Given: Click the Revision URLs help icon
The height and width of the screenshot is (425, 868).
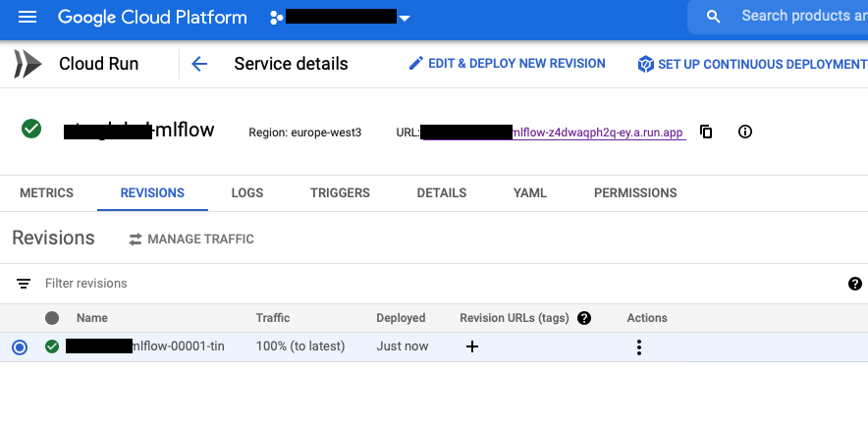Looking at the screenshot, I should pos(584,318).
